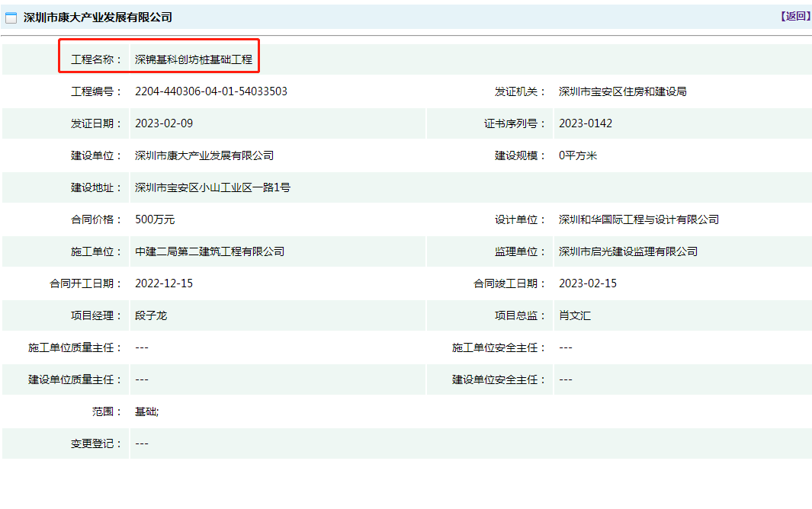
Task: Click supervisor unit 深圳市启光建设监理有限公司
Action: pos(628,251)
